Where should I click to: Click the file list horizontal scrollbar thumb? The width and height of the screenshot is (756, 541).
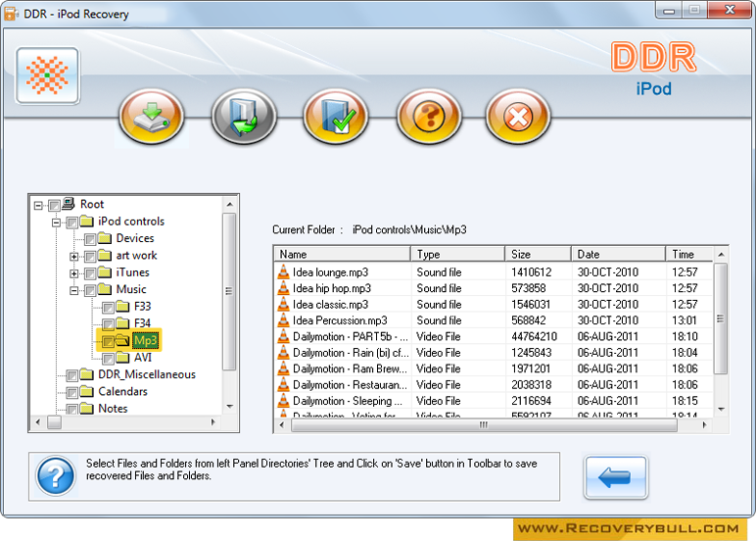[x=484, y=425]
